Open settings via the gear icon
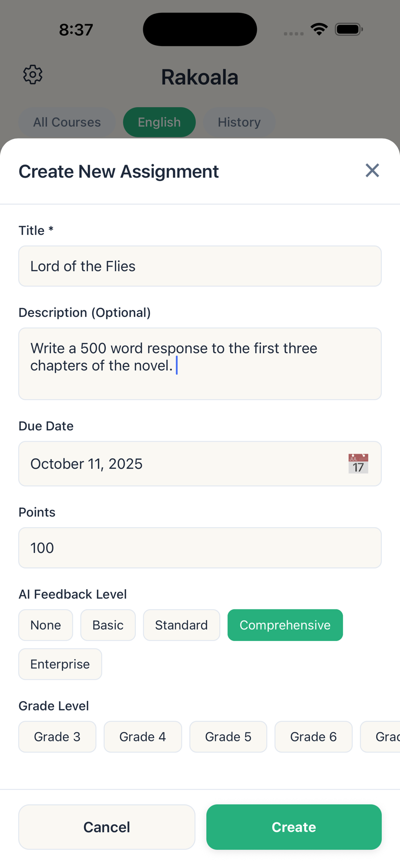 (33, 75)
